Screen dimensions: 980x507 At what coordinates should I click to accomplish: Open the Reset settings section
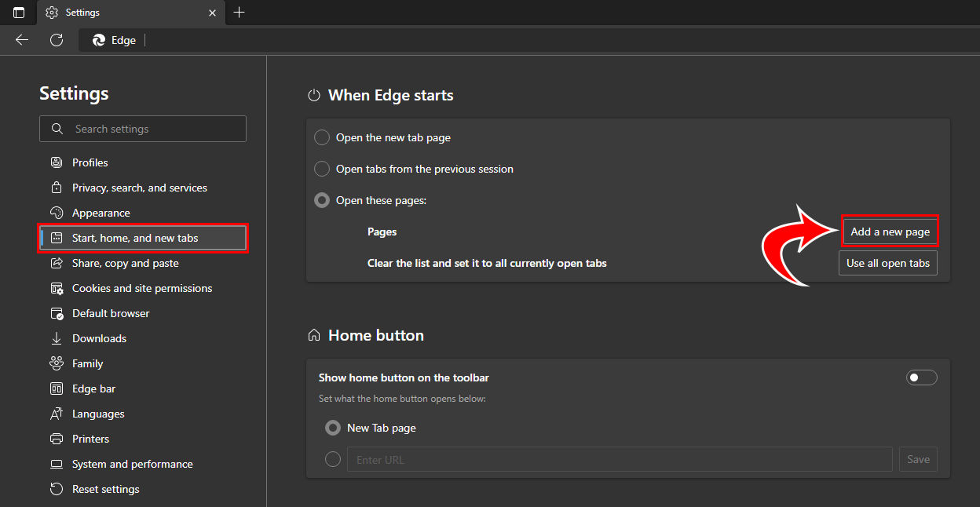(x=104, y=489)
